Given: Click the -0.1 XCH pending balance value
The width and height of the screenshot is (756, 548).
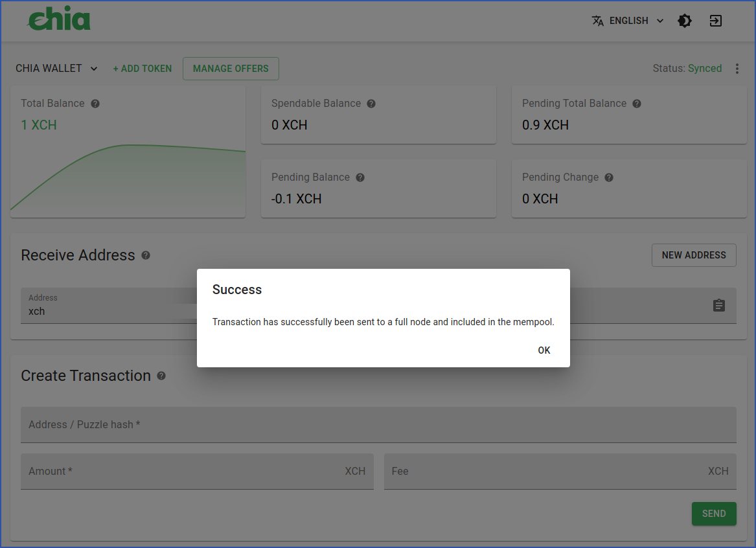Looking at the screenshot, I should coord(296,199).
